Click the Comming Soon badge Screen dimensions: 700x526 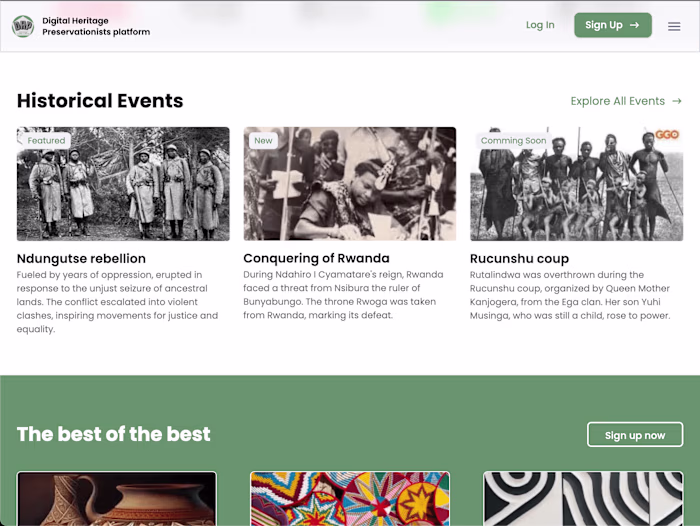tap(513, 141)
